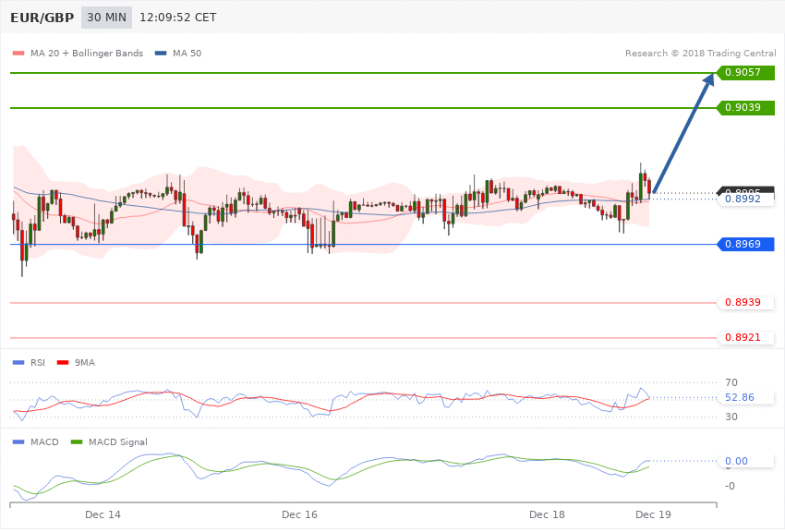Select the MACD value 0.00
Image resolution: width=785 pixels, height=532 pixels.
[736, 462]
